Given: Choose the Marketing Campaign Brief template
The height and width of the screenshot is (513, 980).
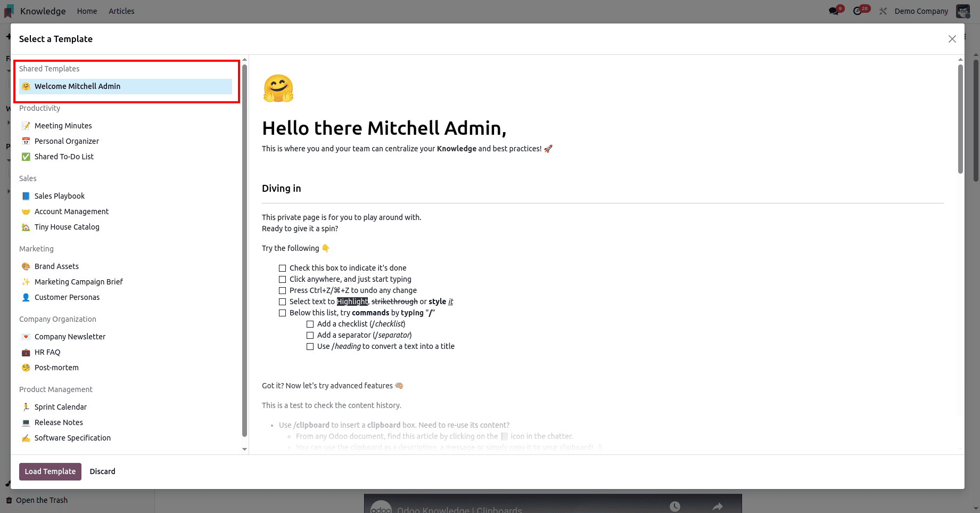Looking at the screenshot, I should [x=126, y=282].
